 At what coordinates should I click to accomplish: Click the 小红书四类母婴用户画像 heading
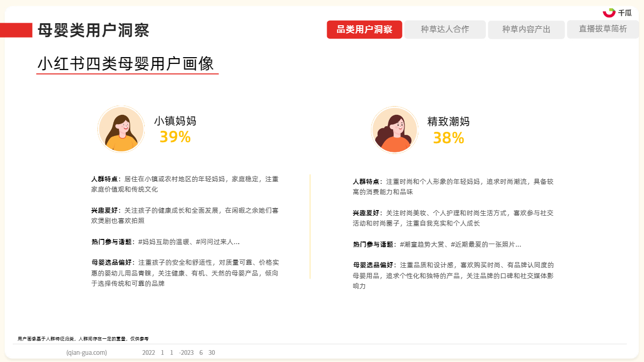(126, 64)
